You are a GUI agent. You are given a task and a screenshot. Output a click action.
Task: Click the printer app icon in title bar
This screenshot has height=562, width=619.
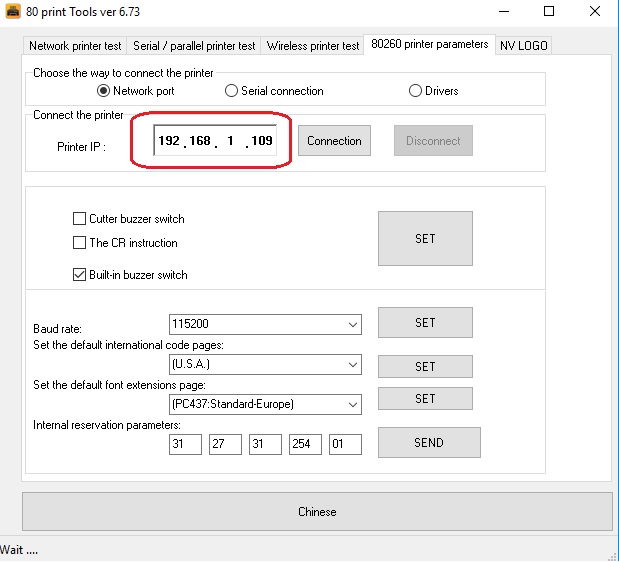tap(14, 12)
